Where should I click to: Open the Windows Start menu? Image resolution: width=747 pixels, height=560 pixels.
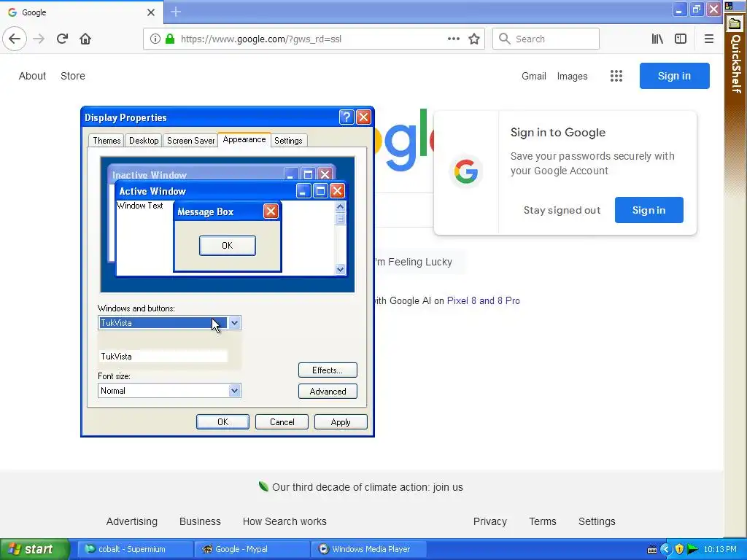(x=35, y=549)
